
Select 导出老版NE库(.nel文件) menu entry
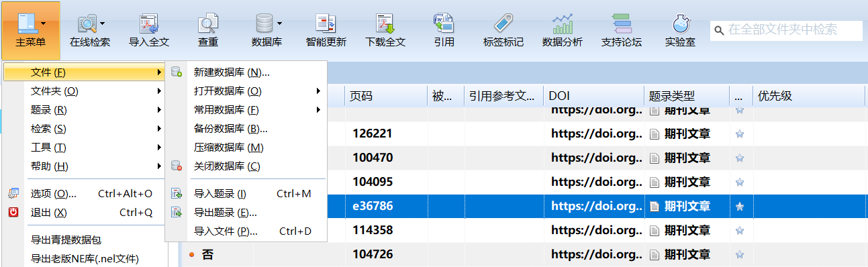tap(84, 258)
